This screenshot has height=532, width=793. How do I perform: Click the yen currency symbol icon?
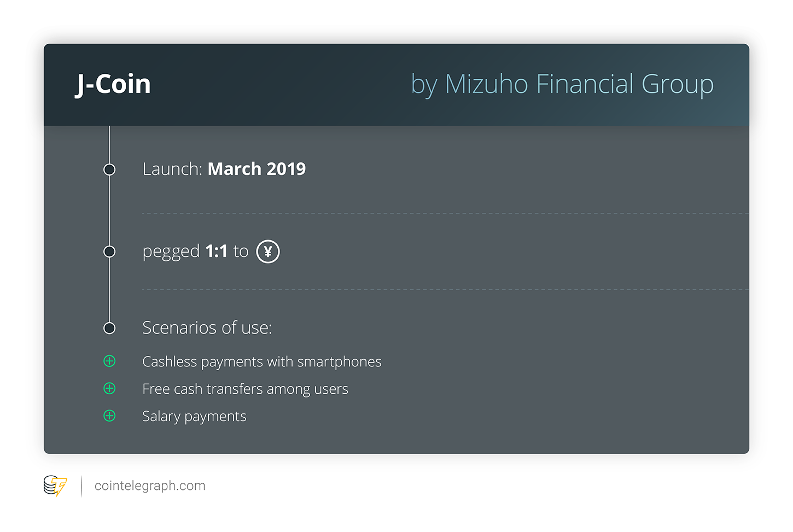click(268, 252)
